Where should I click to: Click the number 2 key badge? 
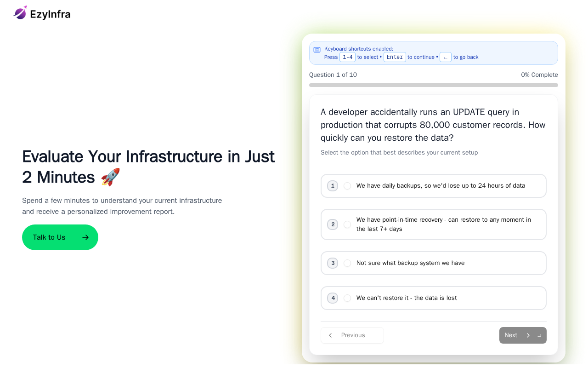(333, 224)
